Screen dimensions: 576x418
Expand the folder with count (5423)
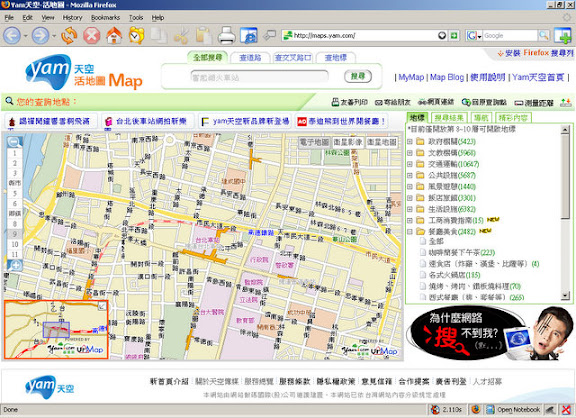click(410, 142)
